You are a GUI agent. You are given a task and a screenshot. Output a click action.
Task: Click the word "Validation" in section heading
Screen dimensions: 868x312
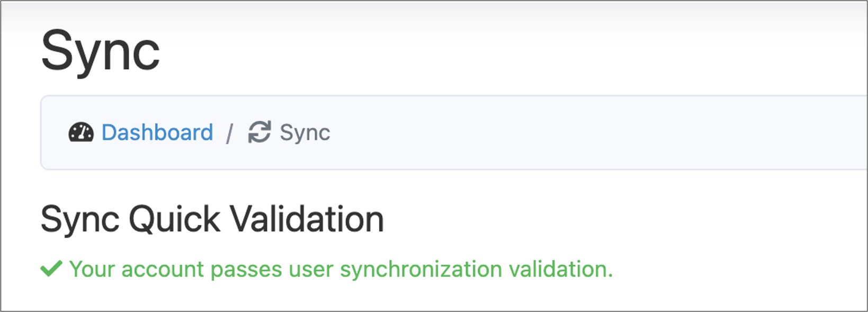tap(307, 218)
